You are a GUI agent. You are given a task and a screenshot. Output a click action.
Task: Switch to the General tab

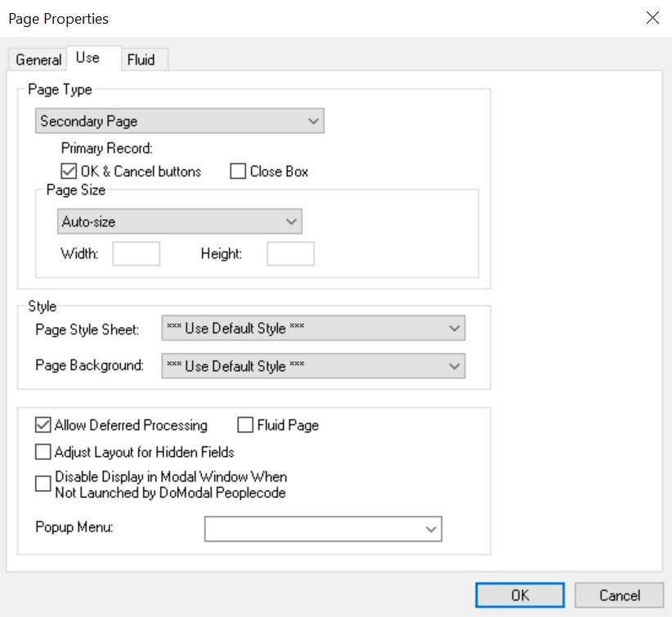37,59
